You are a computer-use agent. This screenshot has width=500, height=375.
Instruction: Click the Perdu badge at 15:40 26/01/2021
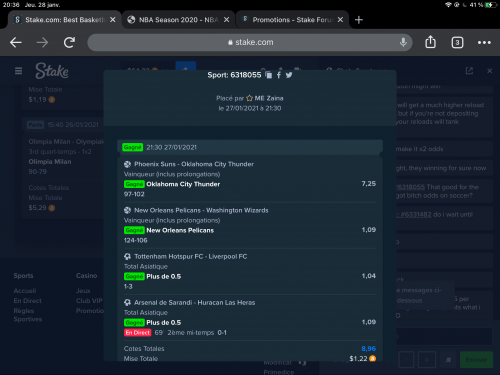pos(35,125)
